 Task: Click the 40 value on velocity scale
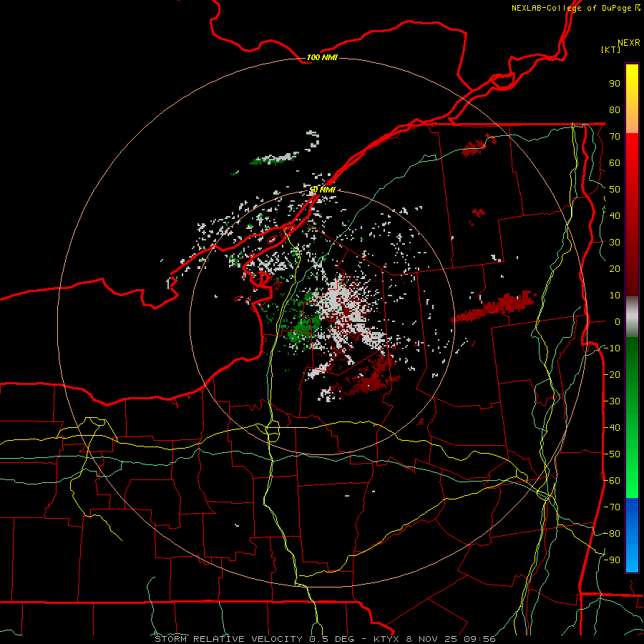point(615,216)
